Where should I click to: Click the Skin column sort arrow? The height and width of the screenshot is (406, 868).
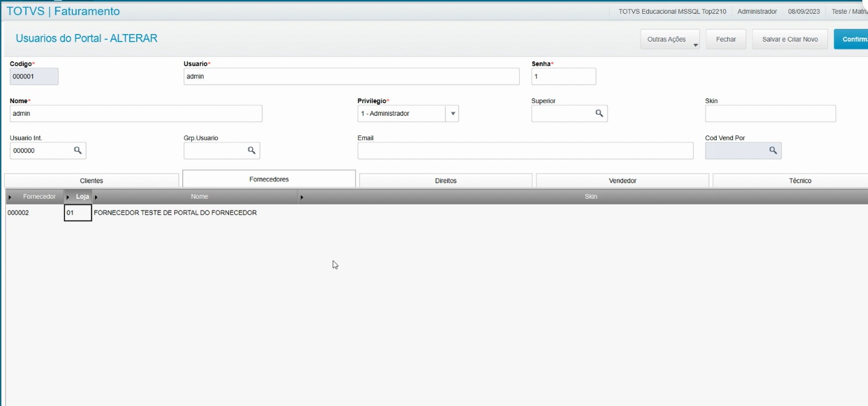(302, 197)
